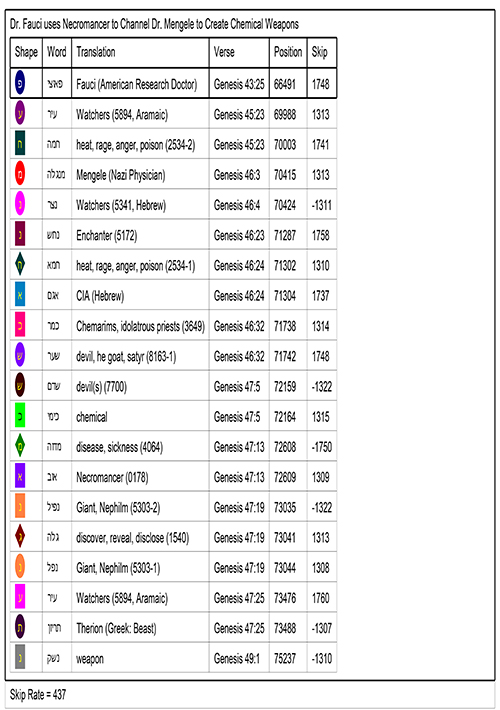
Task: Click the dark blue oval Fauci shape icon
Action: pyautogui.click(x=20, y=83)
